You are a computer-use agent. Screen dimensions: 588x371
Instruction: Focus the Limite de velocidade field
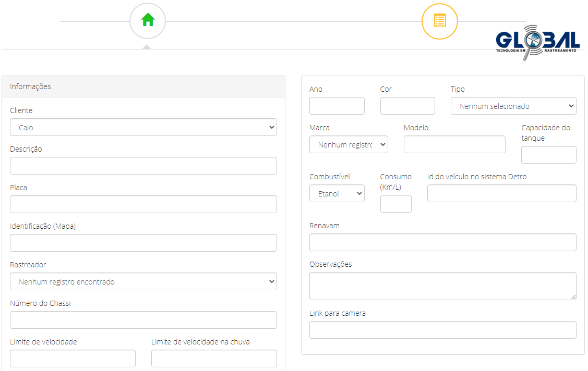[73, 358]
